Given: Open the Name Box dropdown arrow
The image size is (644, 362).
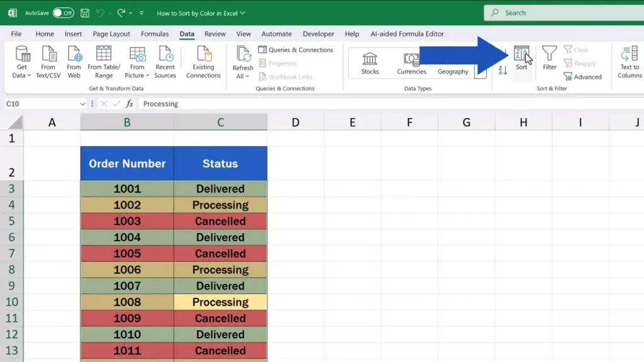Looking at the screenshot, I should point(82,104).
